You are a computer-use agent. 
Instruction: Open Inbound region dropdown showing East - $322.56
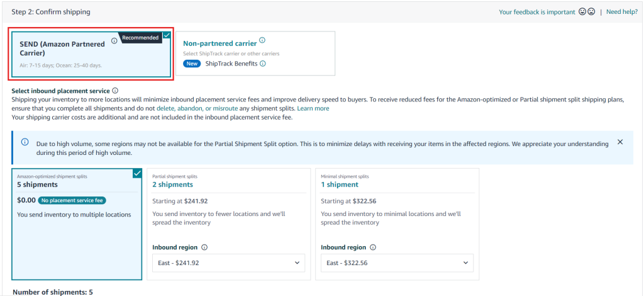[x=397, y=263]
